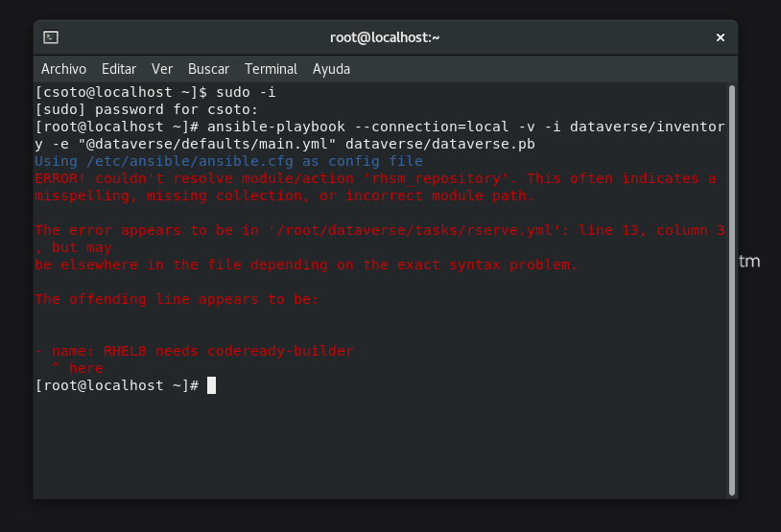This screenshot has height=532, width=781.
Task: Open the Ayuda help menu
Action: (x=331, y=69)
